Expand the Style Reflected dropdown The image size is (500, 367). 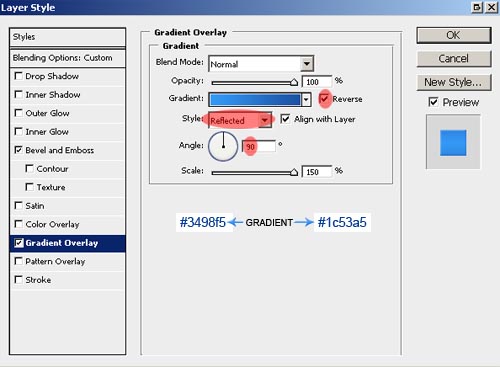pyautogui.click(x=265, y=120)
